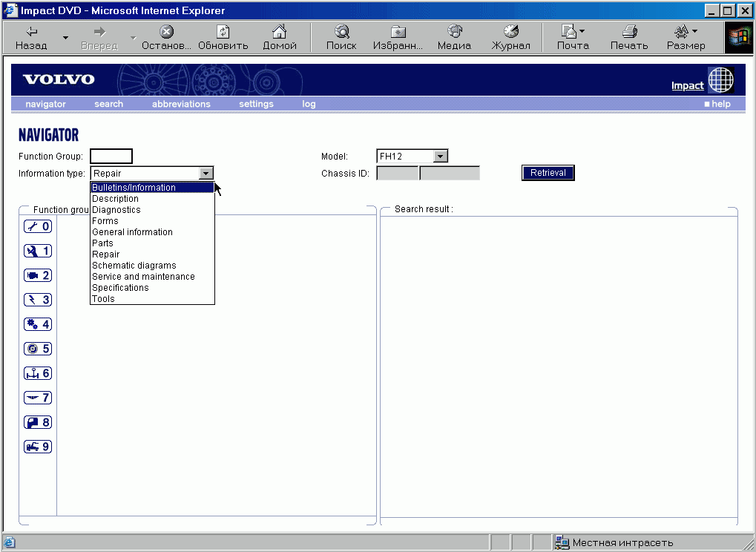Viewport: 756px width, 552px height.
Task: Open the Model FH12 dropdown
Action: point(412,157)
